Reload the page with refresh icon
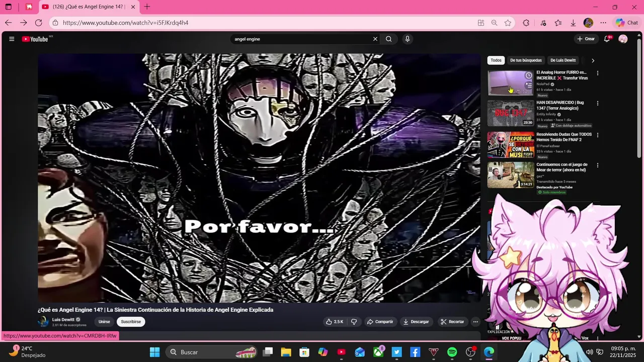The image size is (644, 362). [x=38, y=23]
